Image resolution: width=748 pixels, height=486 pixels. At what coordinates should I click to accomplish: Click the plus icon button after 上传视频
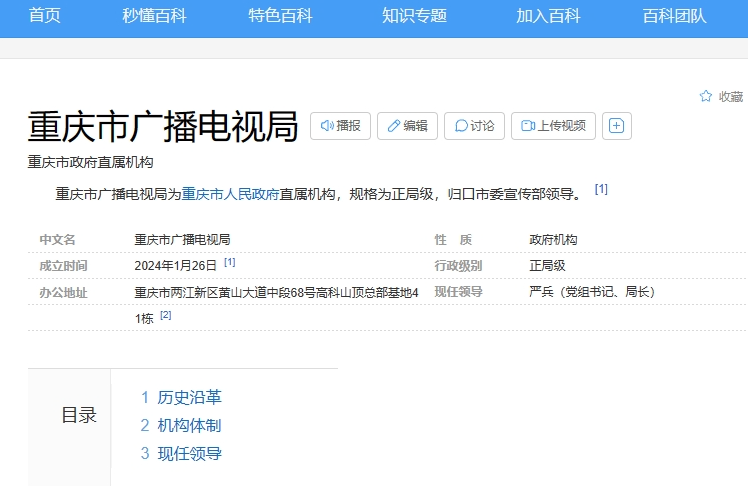(x=617, y=126)
